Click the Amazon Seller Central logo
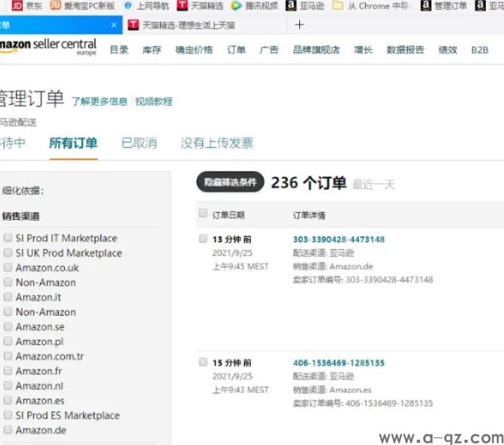 48,47
